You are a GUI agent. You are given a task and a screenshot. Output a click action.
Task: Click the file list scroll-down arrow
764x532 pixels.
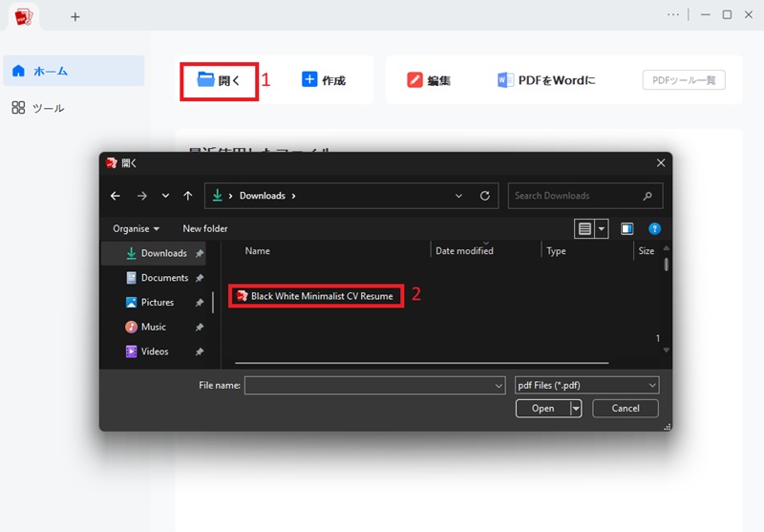tap(666, 351)
